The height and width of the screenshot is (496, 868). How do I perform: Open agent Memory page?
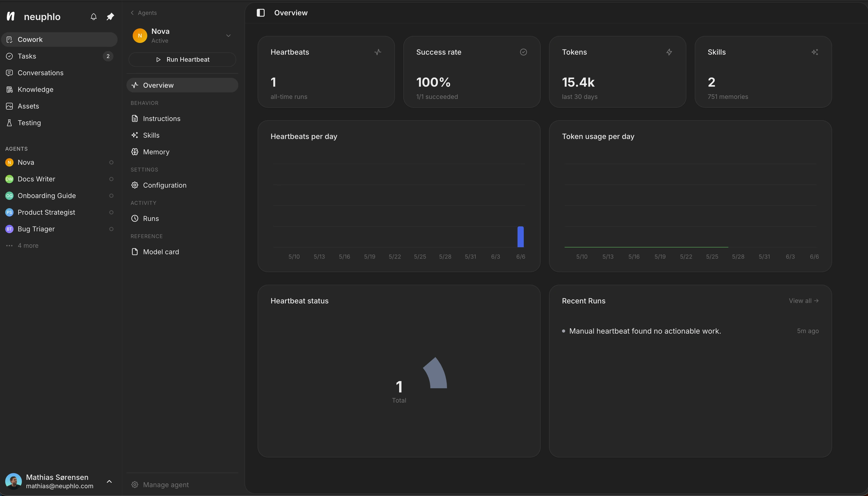[182, 152]
